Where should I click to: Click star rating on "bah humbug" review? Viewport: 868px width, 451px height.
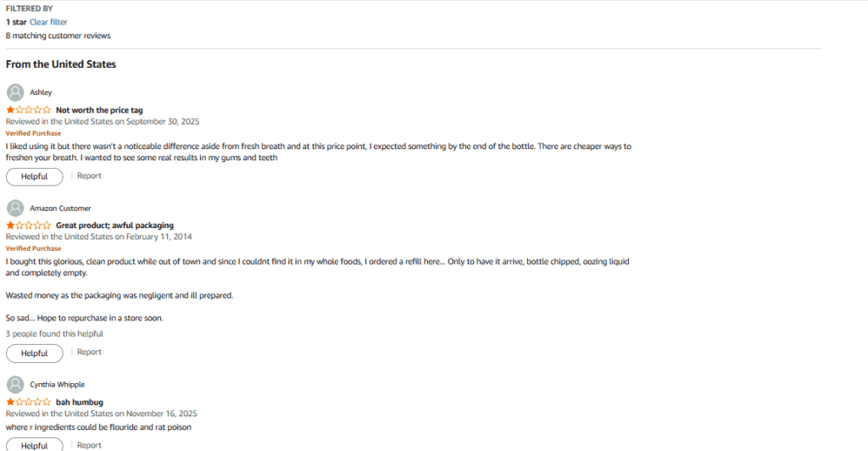point(28,402)
